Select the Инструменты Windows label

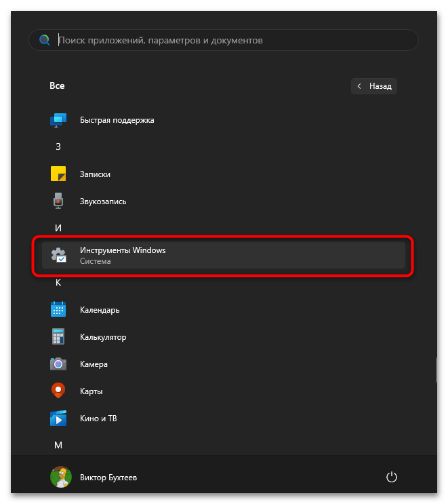(123, 250)
